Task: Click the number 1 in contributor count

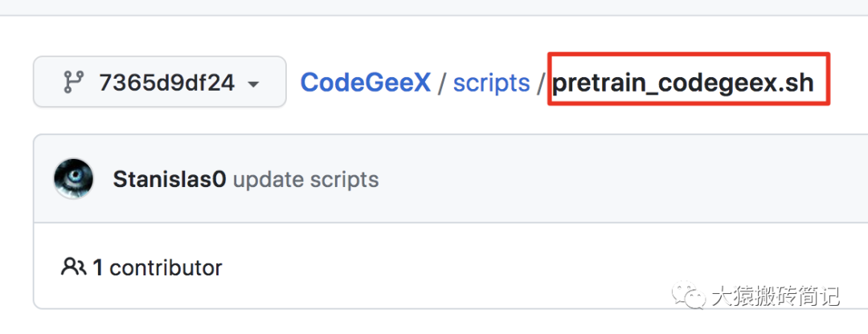Action: coord(97,267)
